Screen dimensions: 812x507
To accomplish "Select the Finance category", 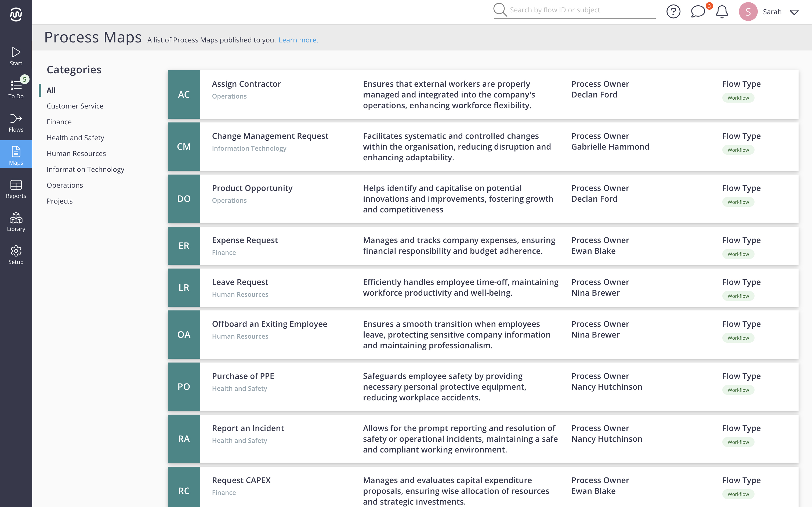I will pos(59,122).
